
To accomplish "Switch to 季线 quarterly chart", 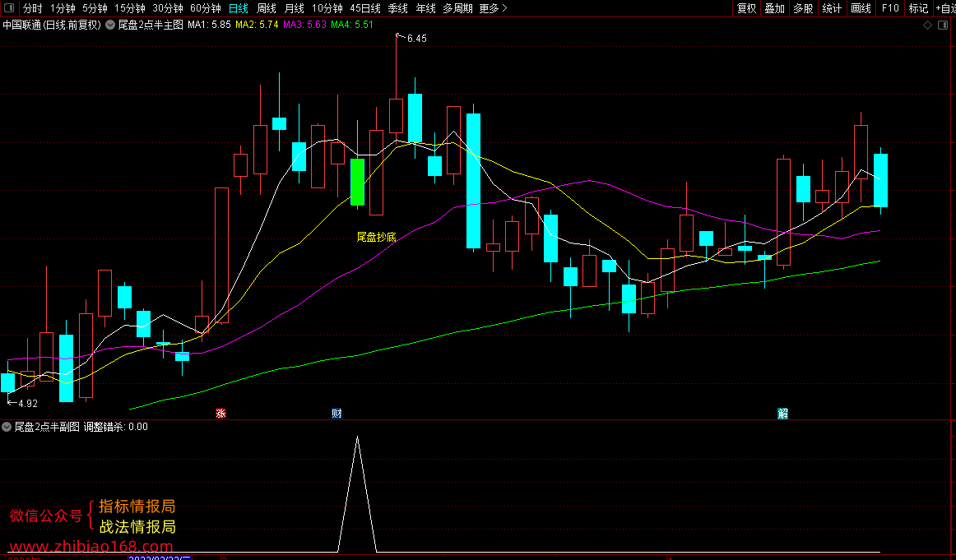I will [x=397, y=8].
